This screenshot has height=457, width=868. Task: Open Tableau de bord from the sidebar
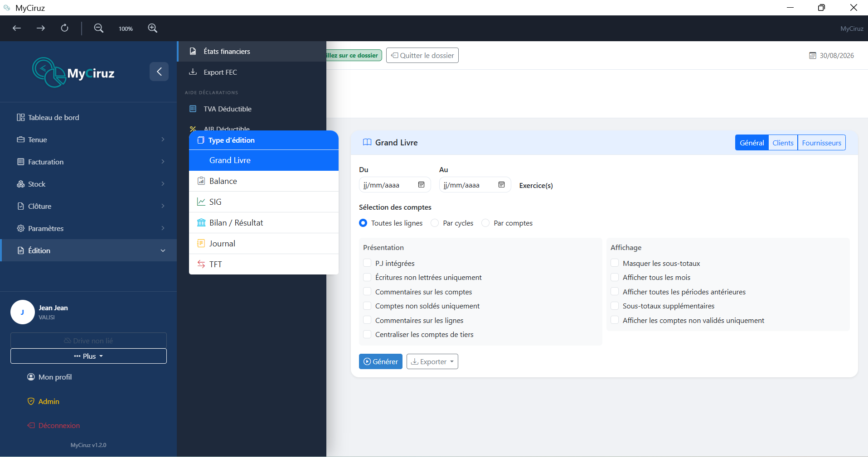pos(88,117)
